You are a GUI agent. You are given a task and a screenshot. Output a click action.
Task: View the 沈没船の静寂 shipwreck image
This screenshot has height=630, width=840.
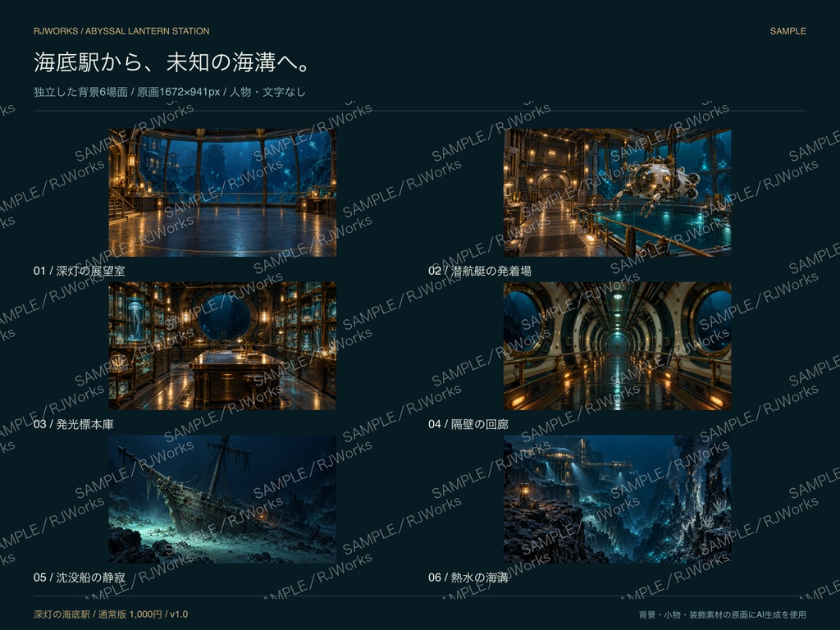tap(222, 500)
